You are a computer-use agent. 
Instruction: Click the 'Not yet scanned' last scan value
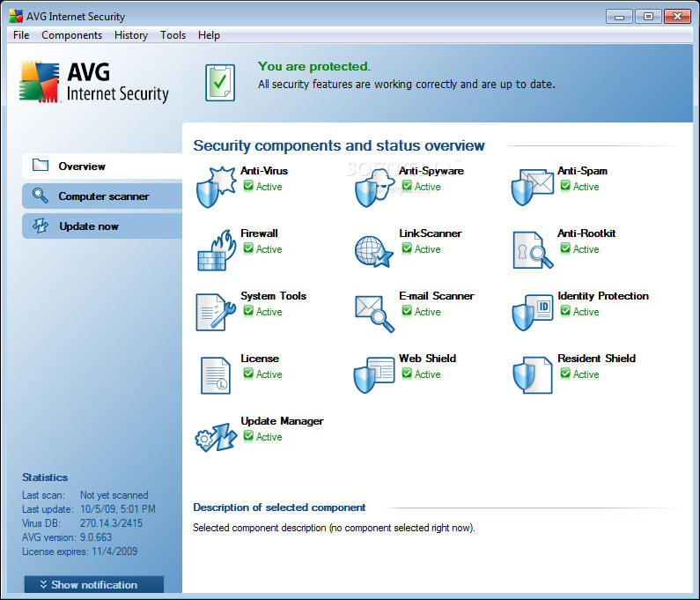tap(114, 495)
